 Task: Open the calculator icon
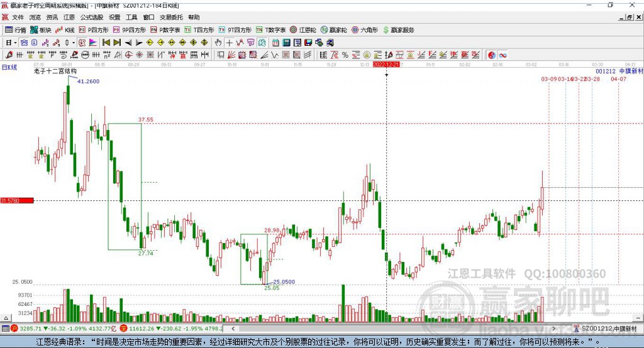pyautogui.click(x=286, y=43)
